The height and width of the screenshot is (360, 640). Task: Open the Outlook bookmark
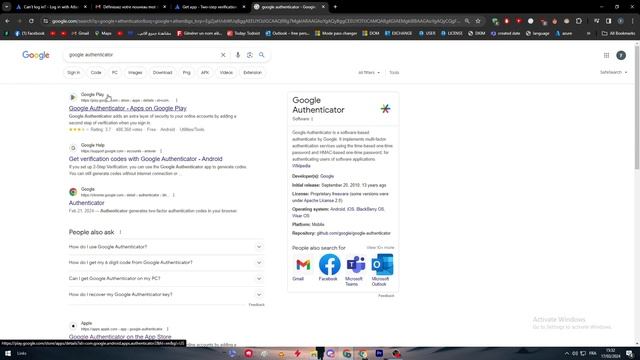point(287,33)
